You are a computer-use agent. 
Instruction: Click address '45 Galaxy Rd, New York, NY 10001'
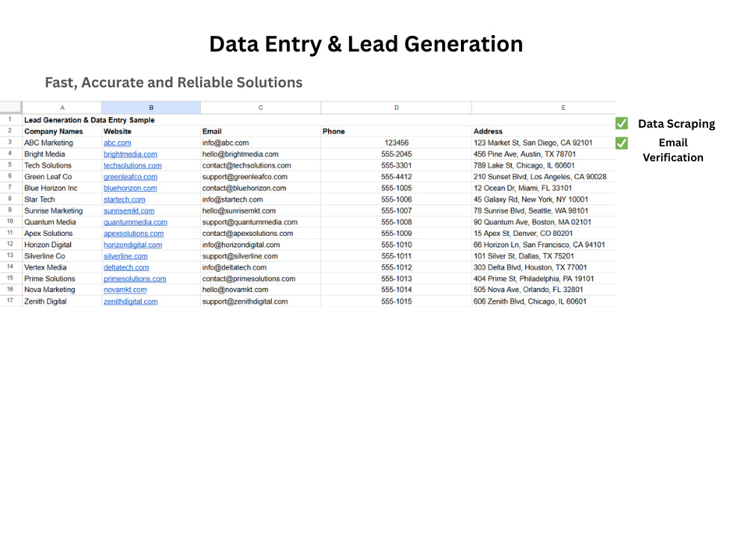pyautogui.click(x=544, y=199)
